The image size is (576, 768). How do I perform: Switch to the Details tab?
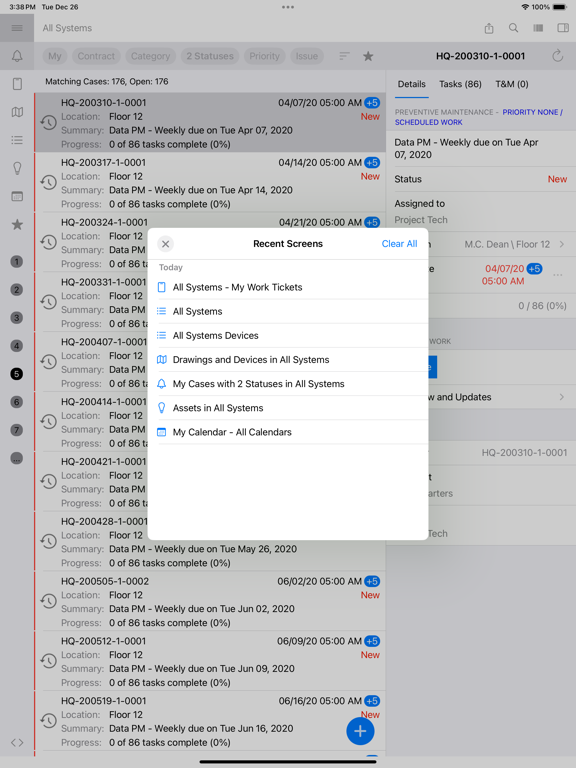tap(411, 84)
